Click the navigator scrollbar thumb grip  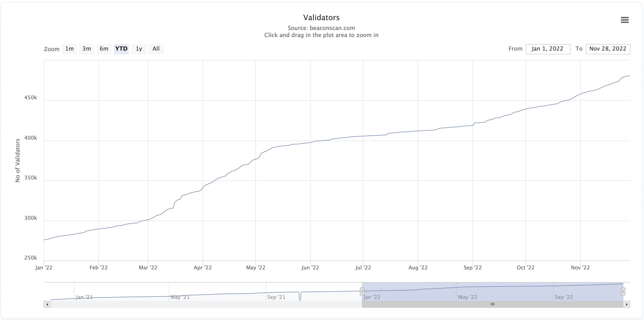point(493,304)
